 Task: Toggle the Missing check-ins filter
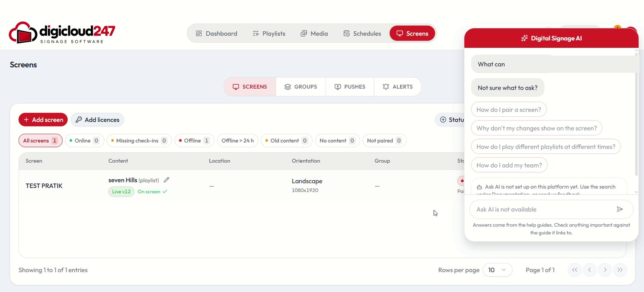[139, 141]
